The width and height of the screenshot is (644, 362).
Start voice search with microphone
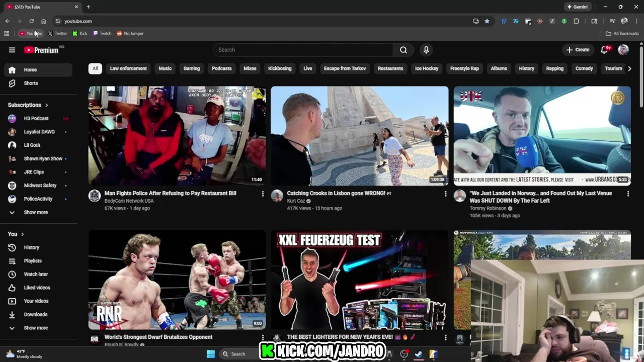click(x=426, y=50)
